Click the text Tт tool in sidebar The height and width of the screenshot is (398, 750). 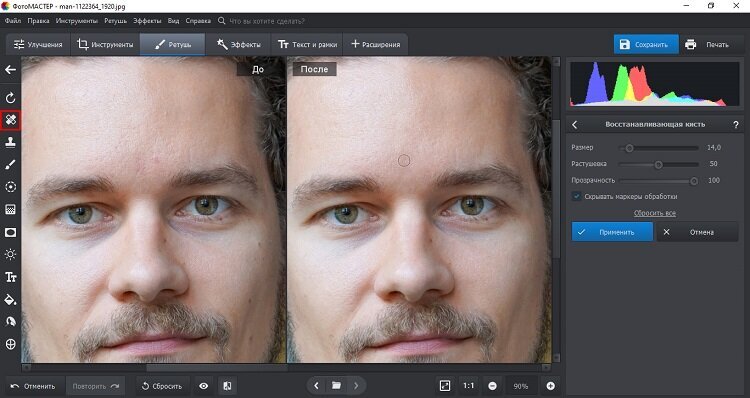coord(11,277)
